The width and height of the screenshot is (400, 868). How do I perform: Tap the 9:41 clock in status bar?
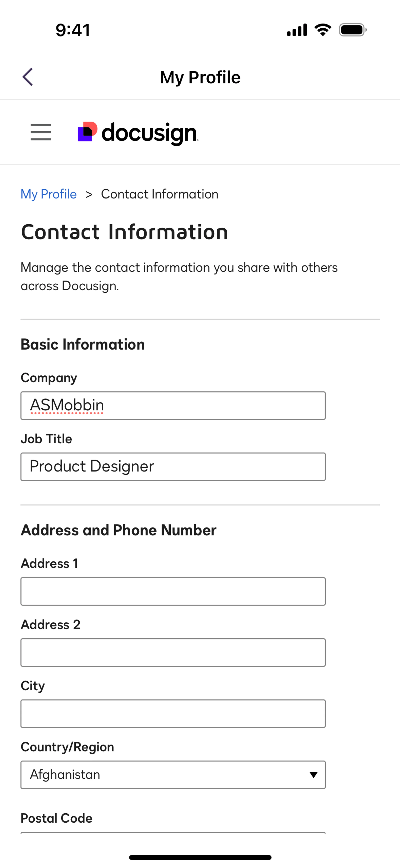coord(73,30)
